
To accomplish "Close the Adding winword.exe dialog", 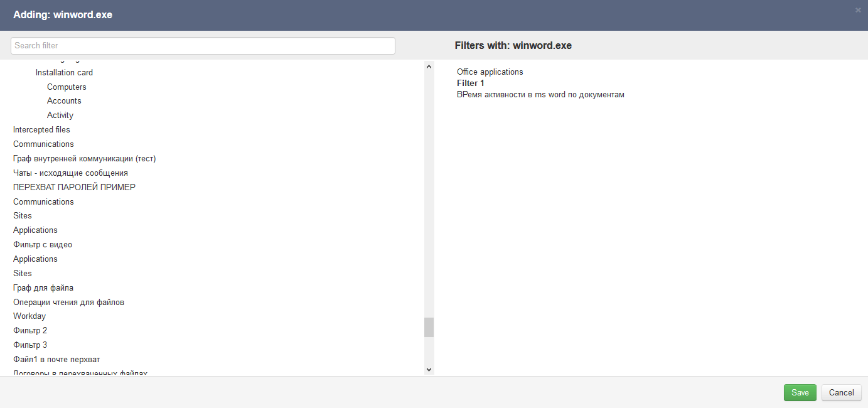I will (858, 10).
